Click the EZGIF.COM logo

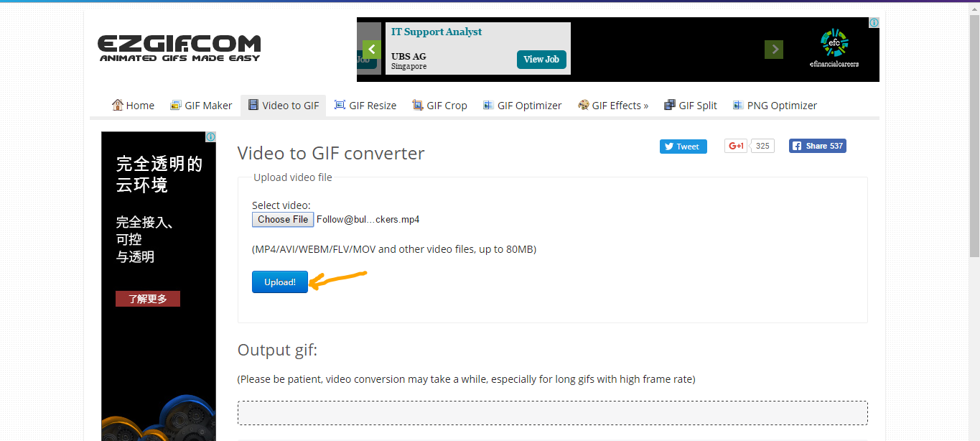pos(179,48)
